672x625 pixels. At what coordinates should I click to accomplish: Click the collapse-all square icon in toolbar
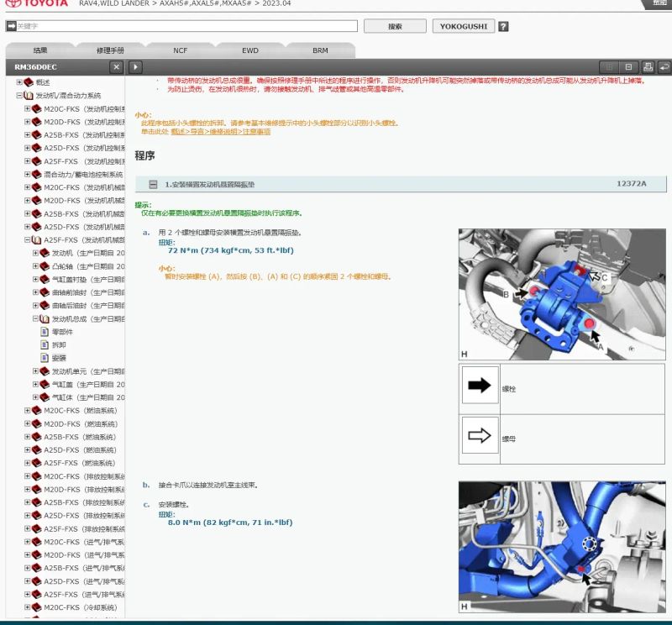[x=628, y=67]
